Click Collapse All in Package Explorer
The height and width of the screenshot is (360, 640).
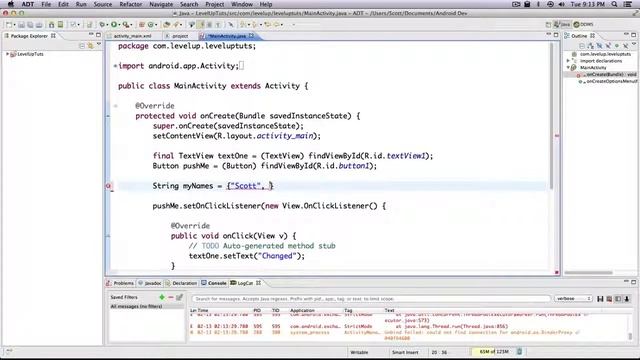click(82, 46)
